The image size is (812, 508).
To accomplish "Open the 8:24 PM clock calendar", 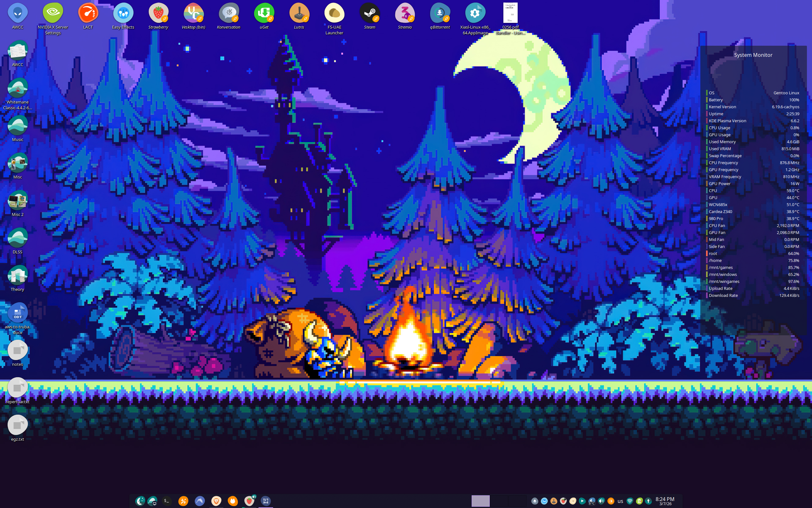I will pyautogui.click(x=665, y=501).
